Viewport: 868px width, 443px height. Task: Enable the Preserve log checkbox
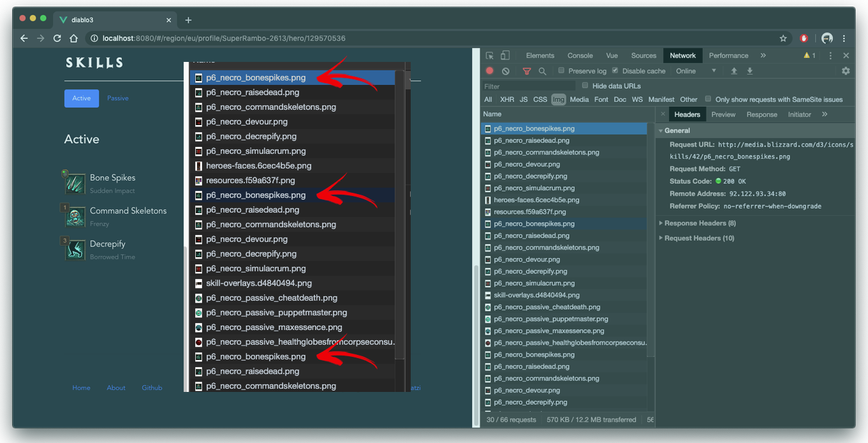[x=561, y=71]
